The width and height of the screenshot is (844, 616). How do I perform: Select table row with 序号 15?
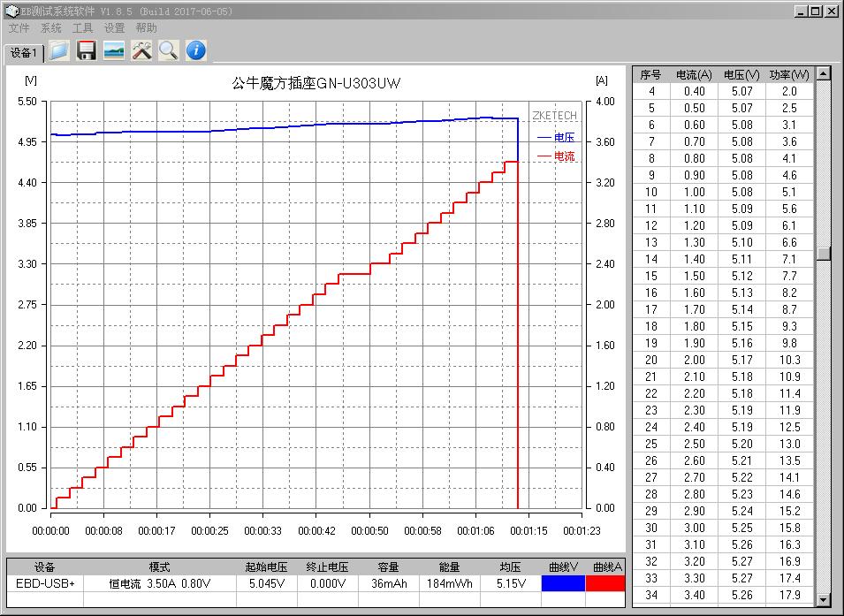pyautogui.click(x=724, y=277)
